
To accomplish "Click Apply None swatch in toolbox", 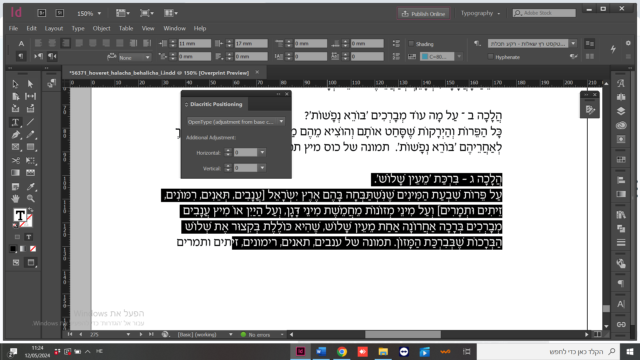I will (33, 249).
